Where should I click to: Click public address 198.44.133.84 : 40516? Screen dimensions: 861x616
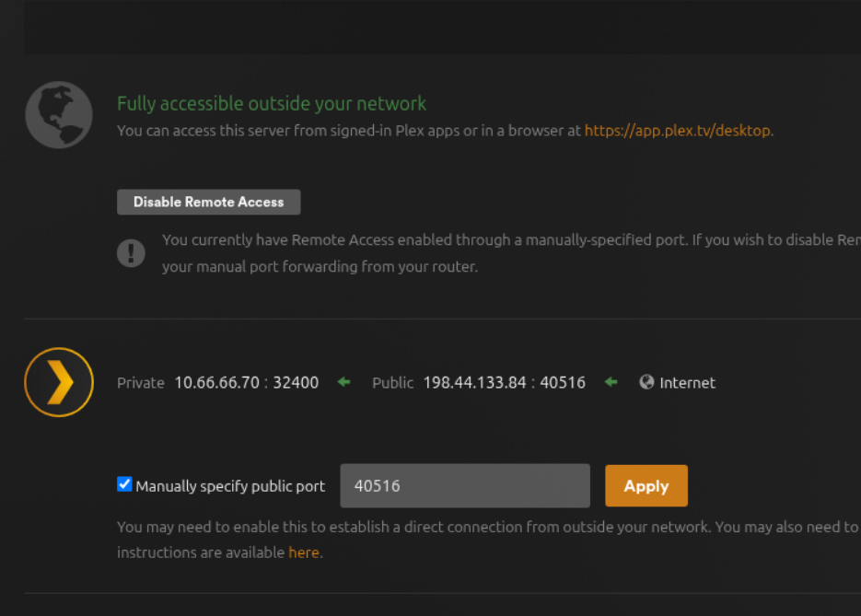[x=504, y=382]
